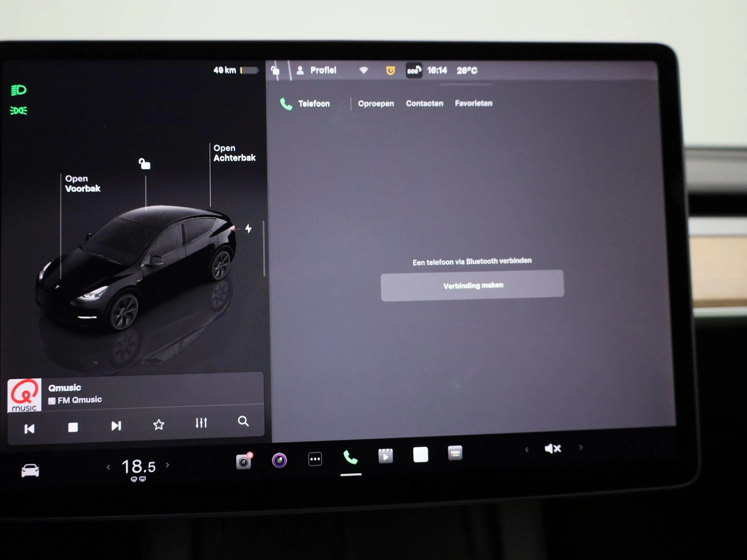Image resolution: width=747 pixels, height=560 pixels.
Task: Open the phone app in the dock
Action: click(x=350, y=458)
